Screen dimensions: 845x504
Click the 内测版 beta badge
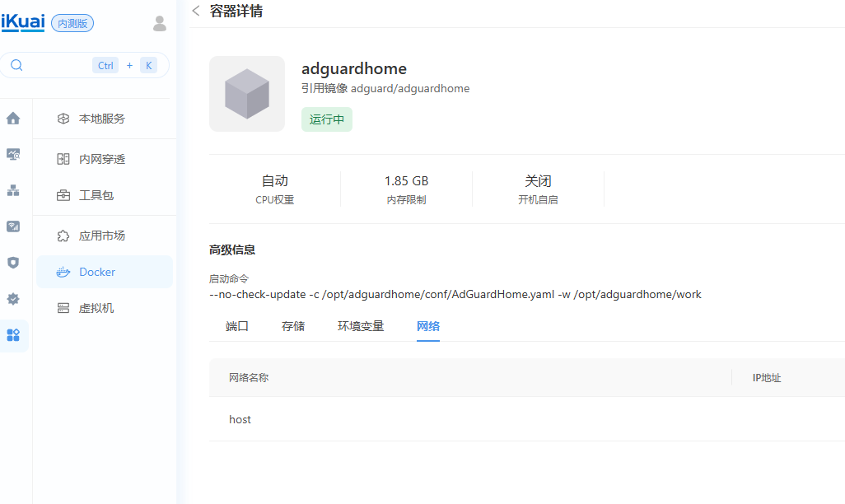tap(72, 23)
